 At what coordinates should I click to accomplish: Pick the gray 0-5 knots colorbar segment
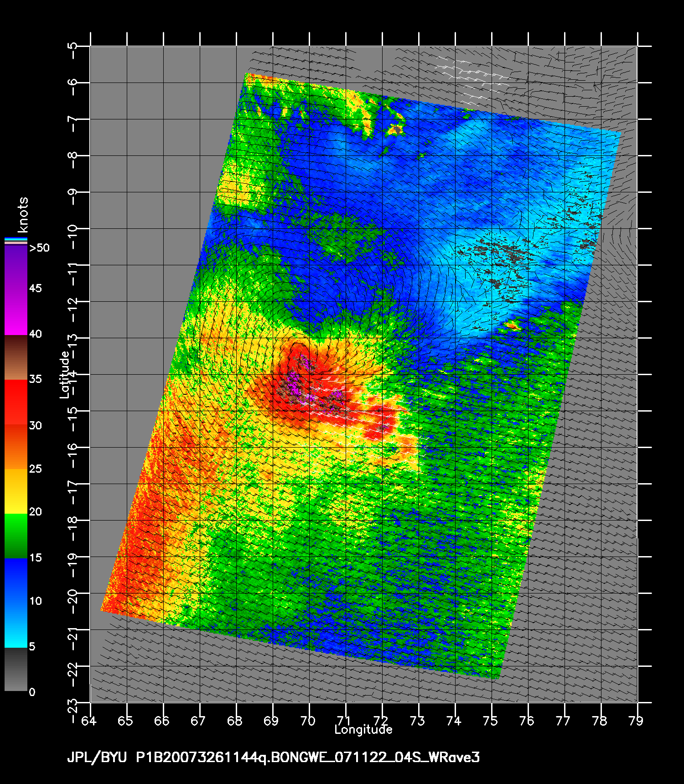click(16, 669)
